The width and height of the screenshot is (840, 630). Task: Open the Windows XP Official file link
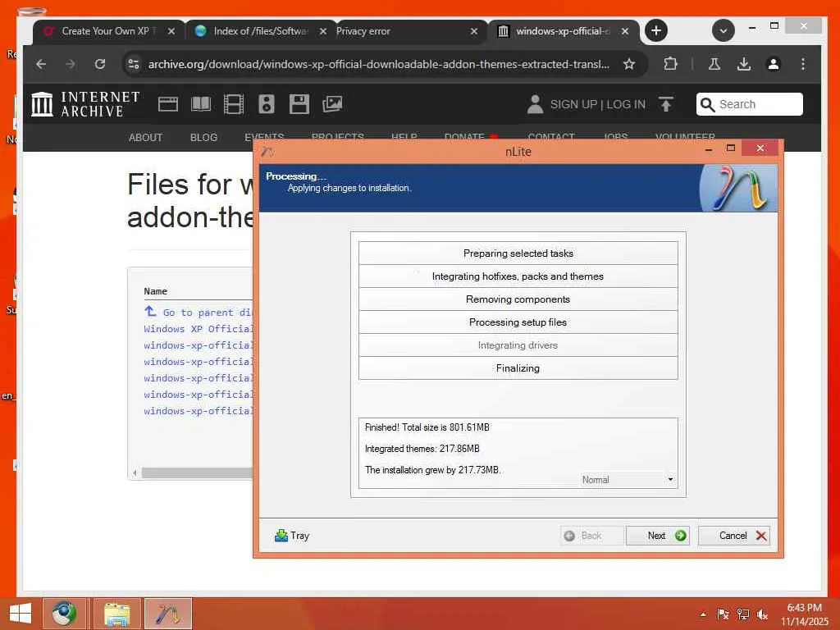[x=199, y=329]
